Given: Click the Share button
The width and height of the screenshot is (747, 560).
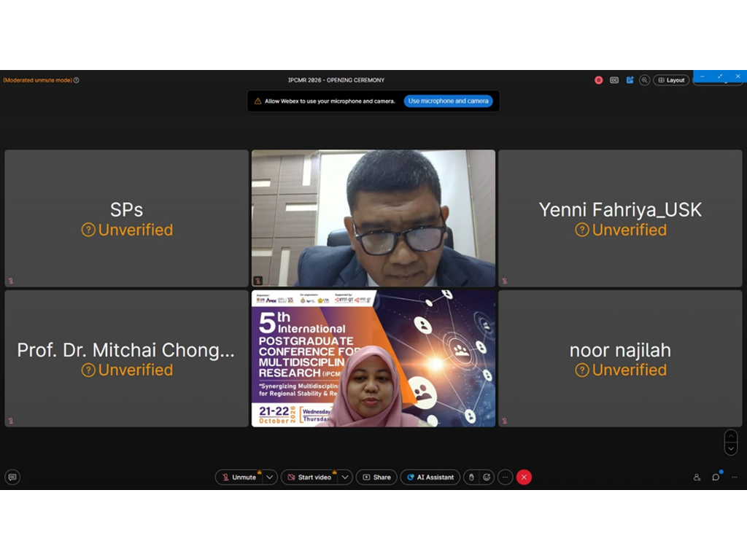Looking at the screenshot, I should pos(376,477).
